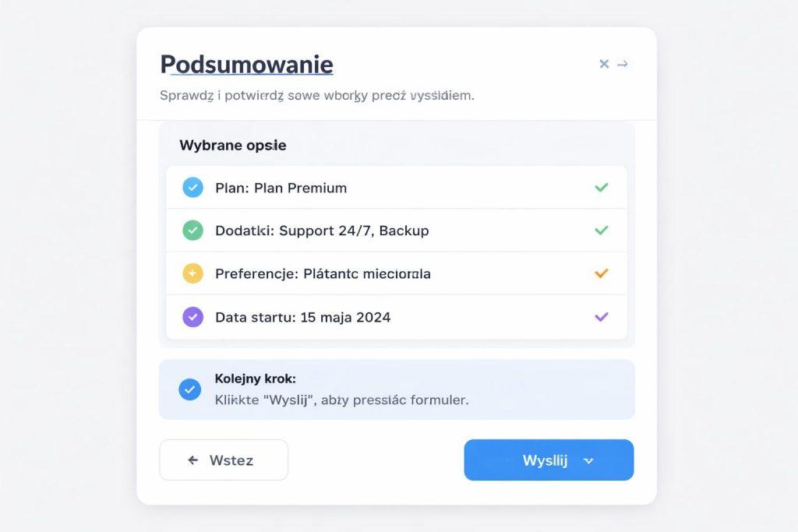
Task: Click the purple circle icon beside Data startu
Action: 192,317
